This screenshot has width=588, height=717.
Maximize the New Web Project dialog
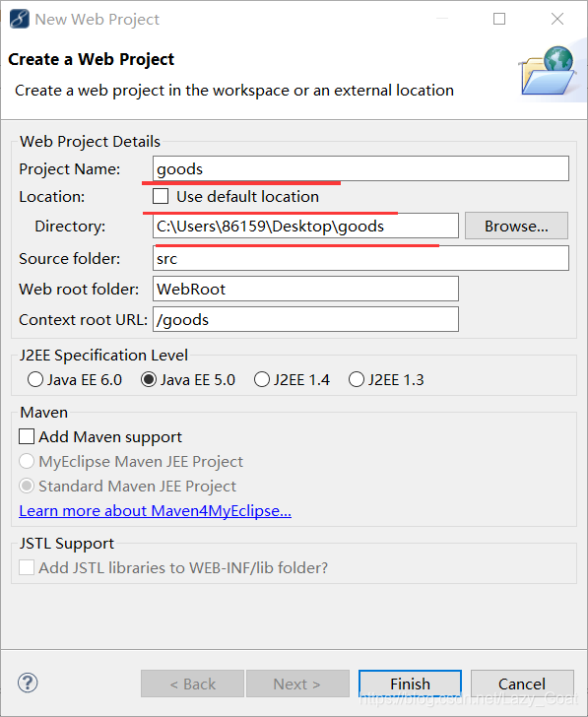499,19
